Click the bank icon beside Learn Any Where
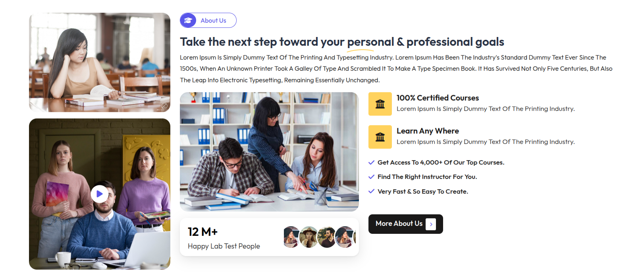Screen dimensions: 644x280 380,137
